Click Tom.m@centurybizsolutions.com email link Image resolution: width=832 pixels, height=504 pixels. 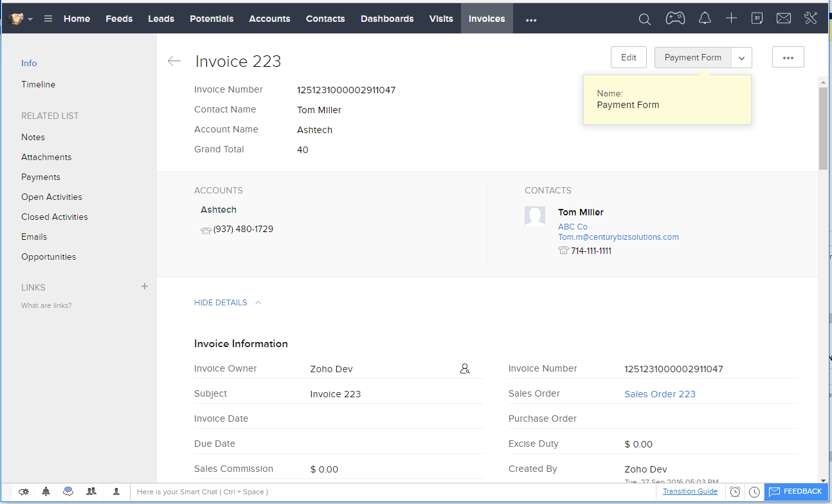619,237
